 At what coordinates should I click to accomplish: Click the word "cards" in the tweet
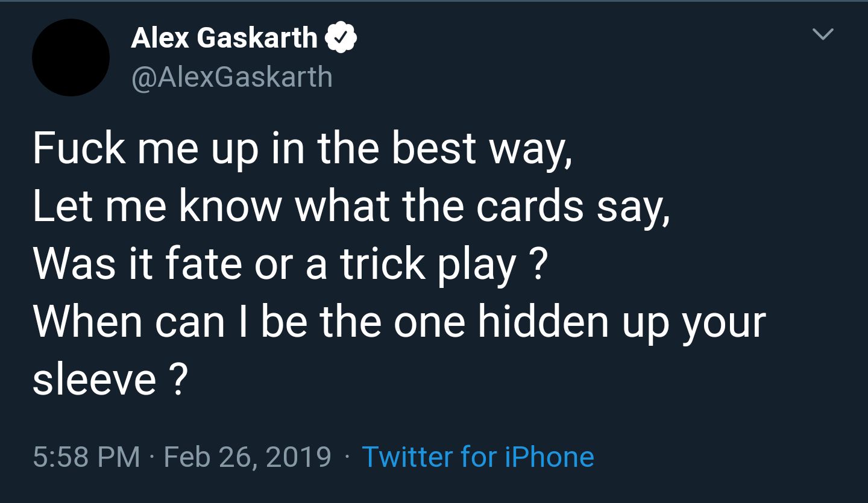click(x=530, y=207)
